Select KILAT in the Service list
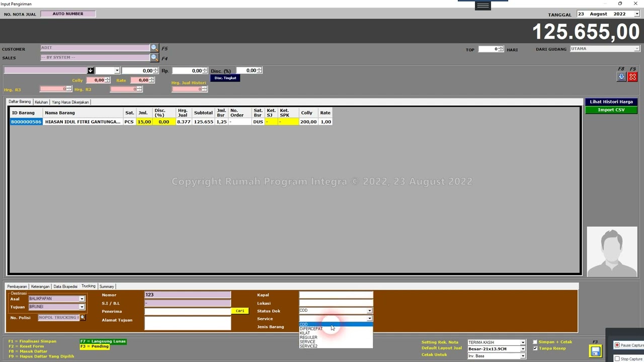 (x=336, y=333)
